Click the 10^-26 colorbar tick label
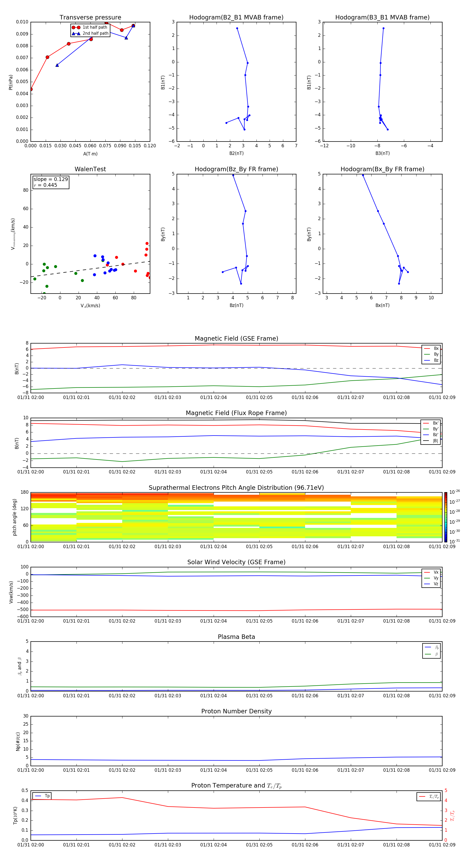The height and width of the screenshot is (868, 473). pyautogui.click(x=455, y=492)
